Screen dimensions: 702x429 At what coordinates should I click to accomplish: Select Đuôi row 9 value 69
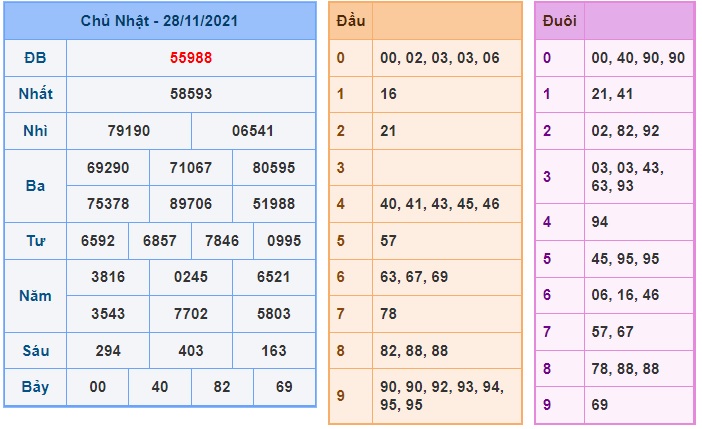coord(599,404)
